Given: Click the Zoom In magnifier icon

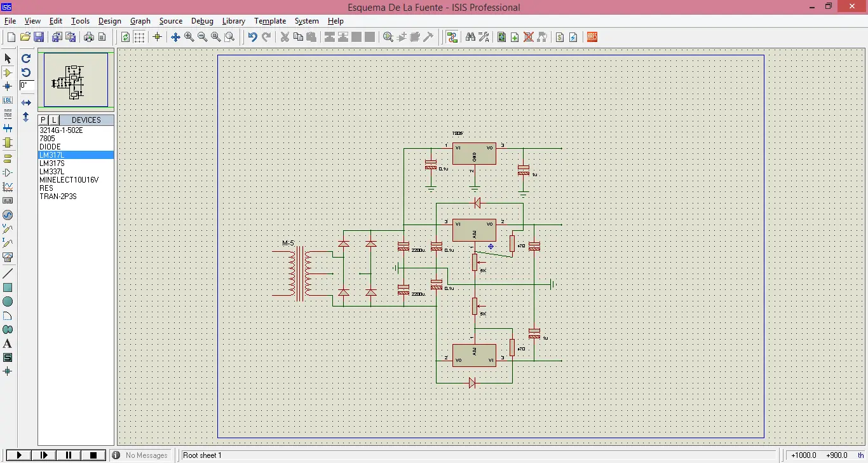Looking at the screenshot, I should pyautogui.click(x=189, y=37).
